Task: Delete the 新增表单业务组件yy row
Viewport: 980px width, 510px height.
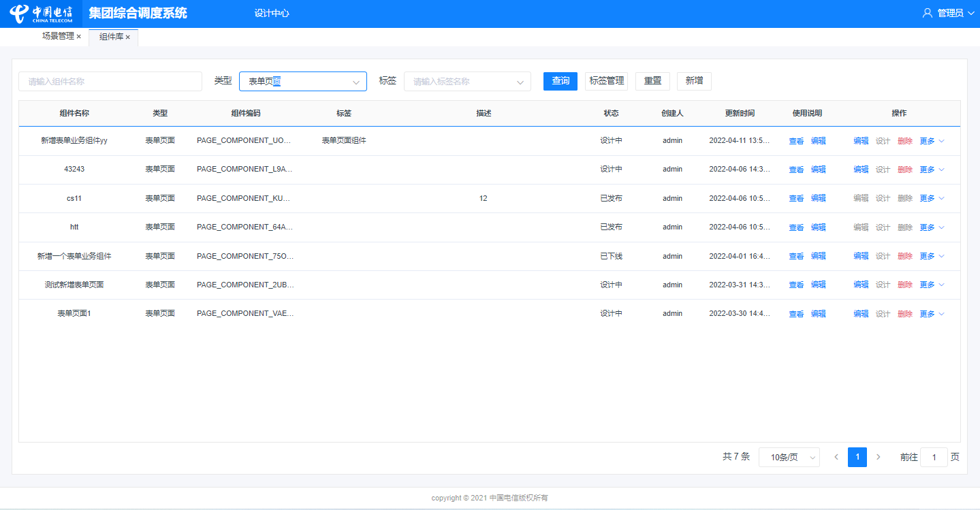Action: pos(905,141)
